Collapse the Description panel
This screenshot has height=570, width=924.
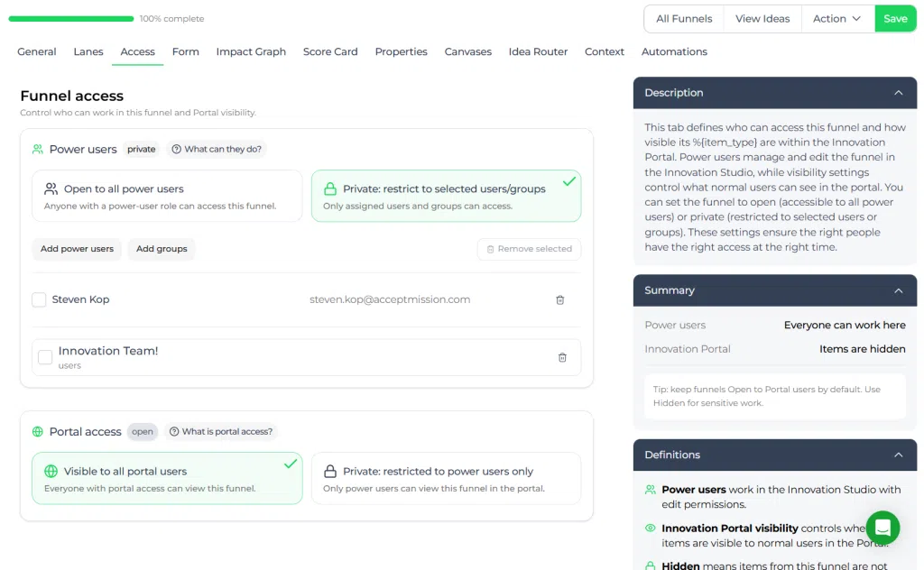pos(898,93)
